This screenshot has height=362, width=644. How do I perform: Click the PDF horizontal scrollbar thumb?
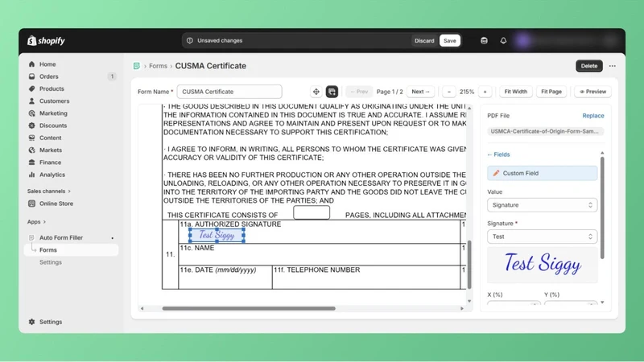[249, 308]
